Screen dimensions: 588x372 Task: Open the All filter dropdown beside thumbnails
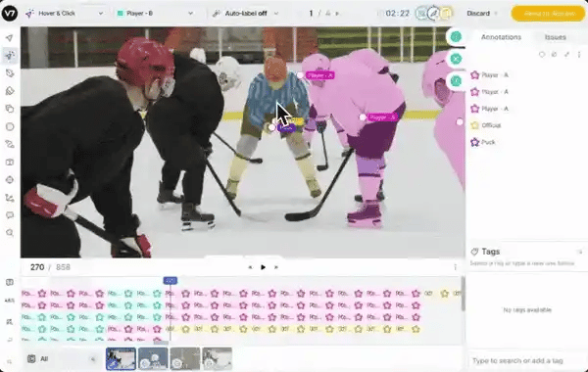pos(61,359)
